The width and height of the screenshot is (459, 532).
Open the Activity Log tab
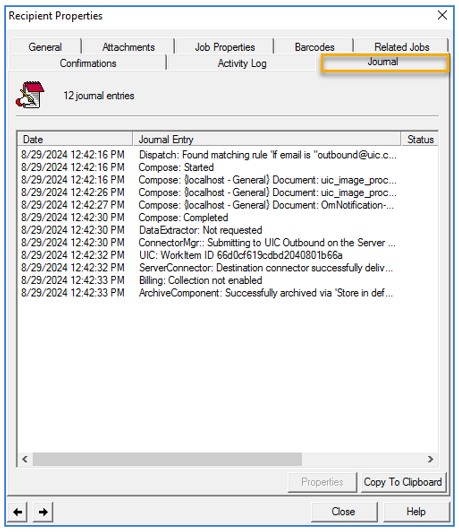[242, 63]
